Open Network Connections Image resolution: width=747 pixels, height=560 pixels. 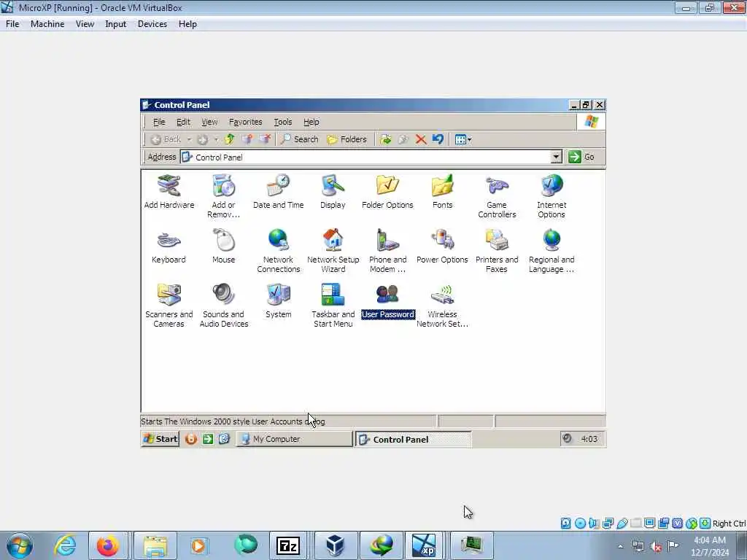tap(278, 251)
